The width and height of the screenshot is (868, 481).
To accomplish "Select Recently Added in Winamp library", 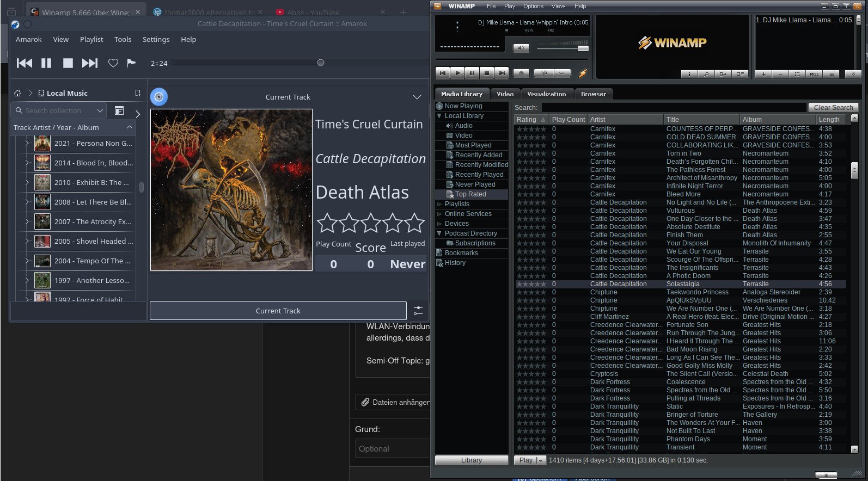I will pyautogui.click(x=478, y=155).
